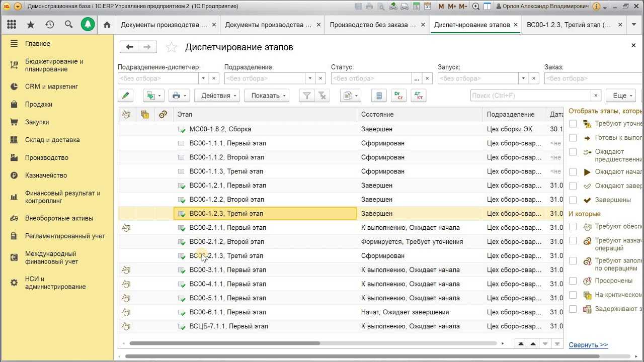The image size is (644, 362).
Task: Clear the Запуск filter field
Action: point(534,78)
